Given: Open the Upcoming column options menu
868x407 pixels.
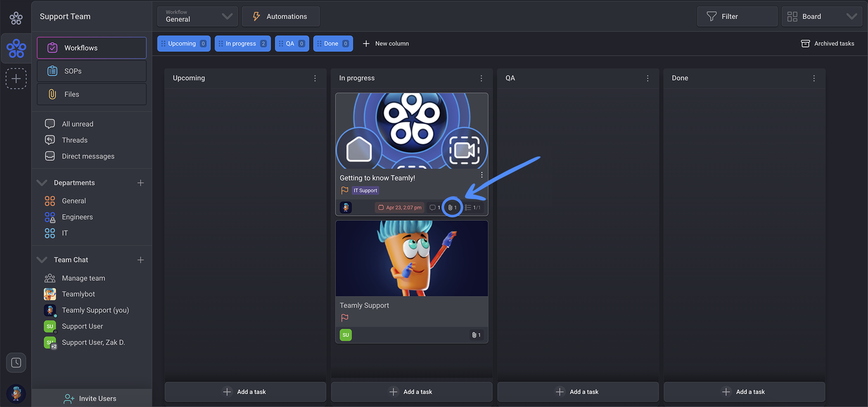Looking at the screenshot, I should pos(315,78).
